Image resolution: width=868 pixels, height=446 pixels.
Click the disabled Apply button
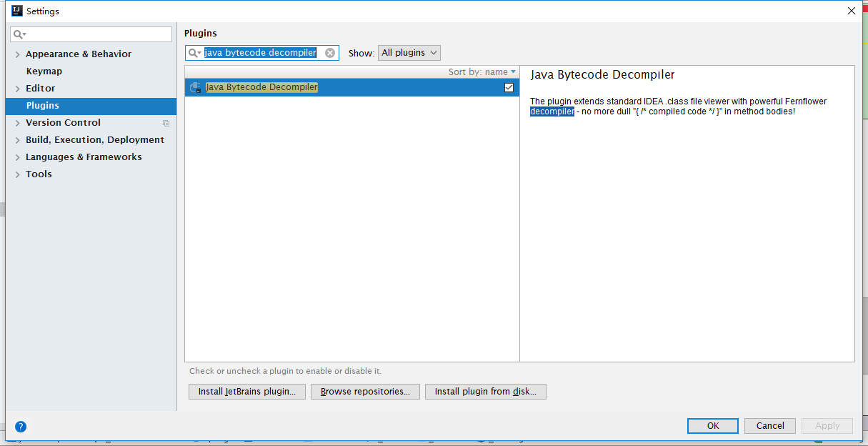pyautogui.click(x=827, y=426)
